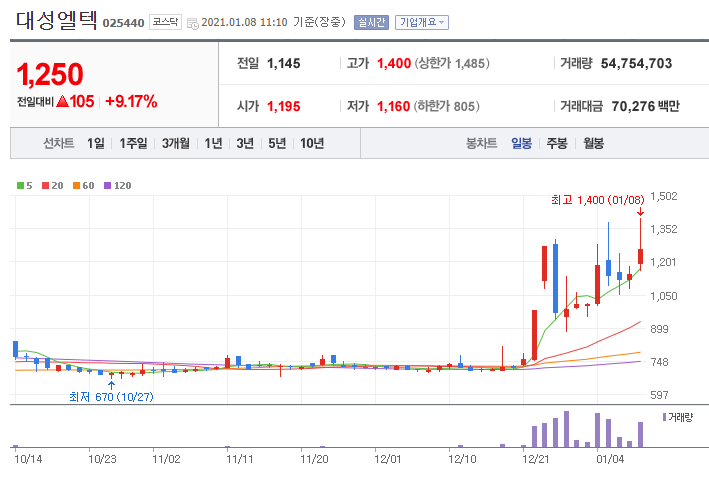This screenshot has height=484, width=709.
Task: Click the purple 120-day moving average swatch
Action: (107, 185)
